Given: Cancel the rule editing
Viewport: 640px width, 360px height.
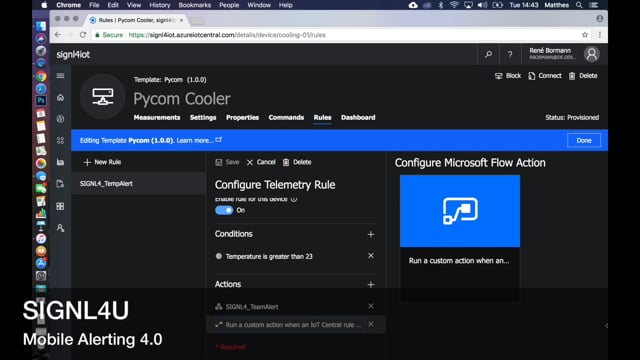Looking at the screenshot, I should pyautogui.click(x=261, y=162).
